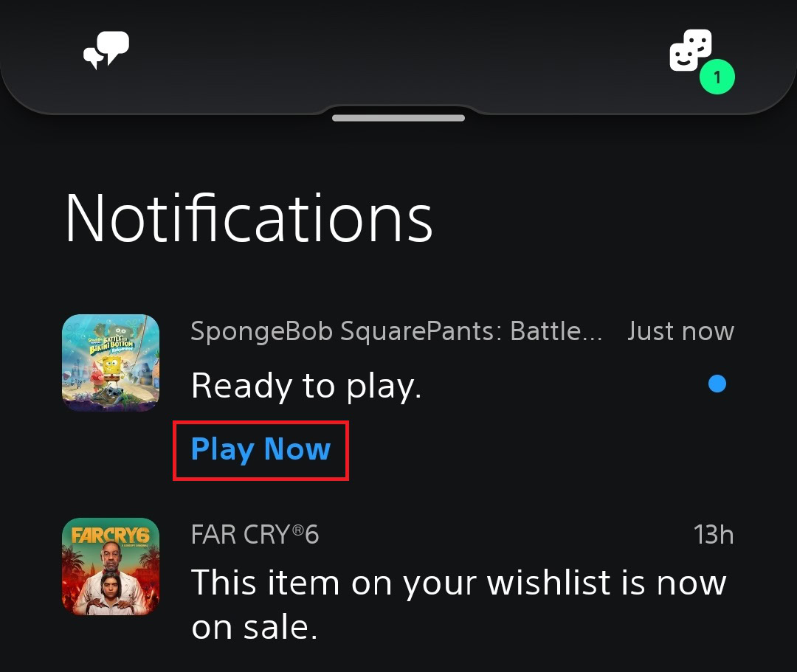Viewport: 797px width, 672px height.
Task: Select the Notifications heading
Action: coord(249,218)
